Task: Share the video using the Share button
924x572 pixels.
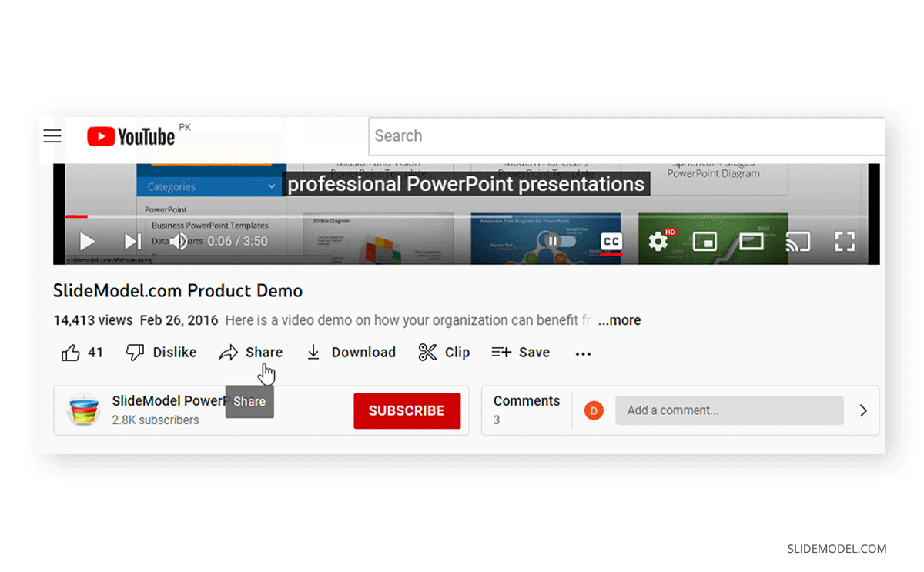Action: pos(251,352)
